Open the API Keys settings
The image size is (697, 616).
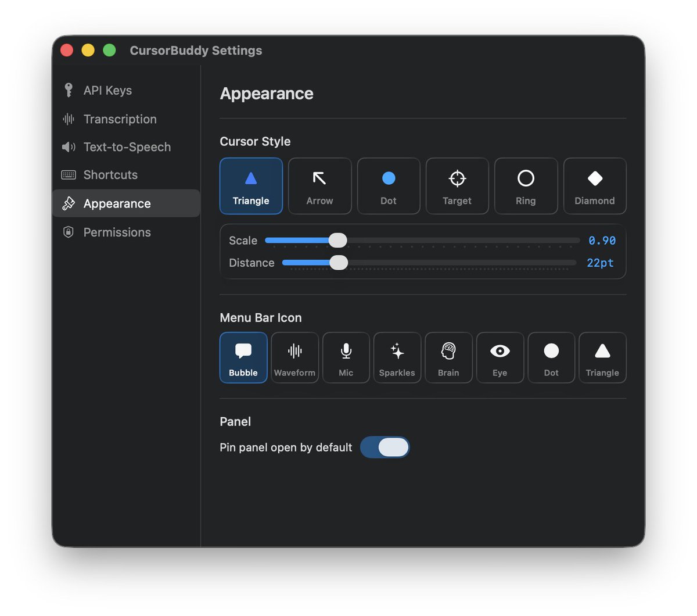107,90
